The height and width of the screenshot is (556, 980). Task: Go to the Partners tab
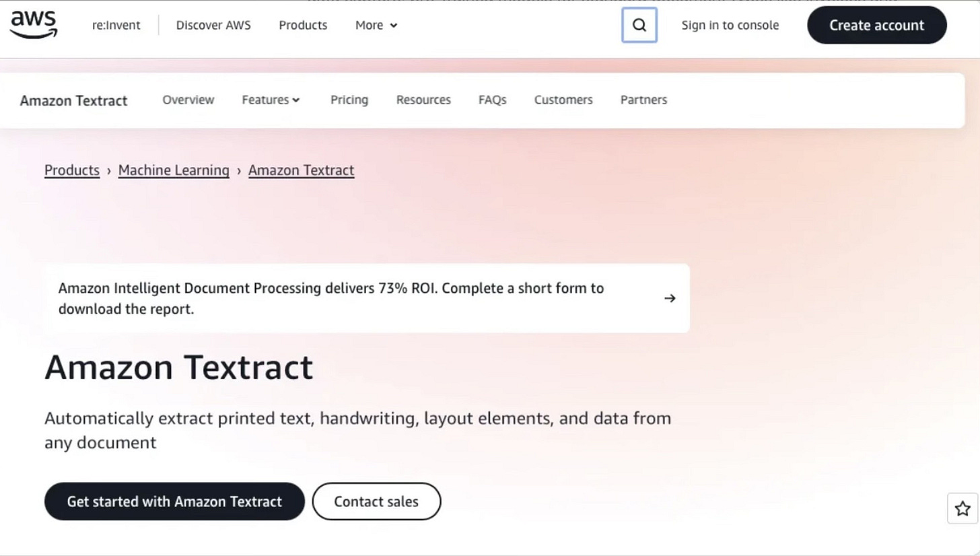pos(644,100)
